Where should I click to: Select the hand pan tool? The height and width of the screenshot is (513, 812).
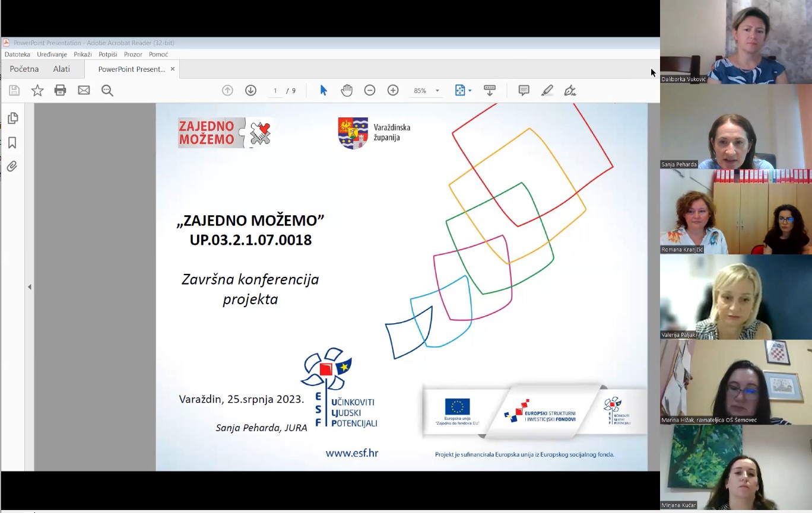point(347,91)
